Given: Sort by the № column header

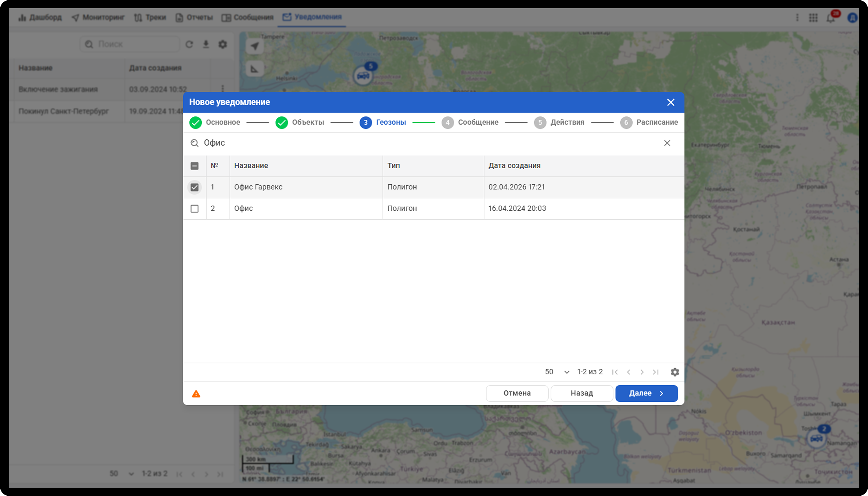Looking at the screenshot, I should (x=217, y=166).
